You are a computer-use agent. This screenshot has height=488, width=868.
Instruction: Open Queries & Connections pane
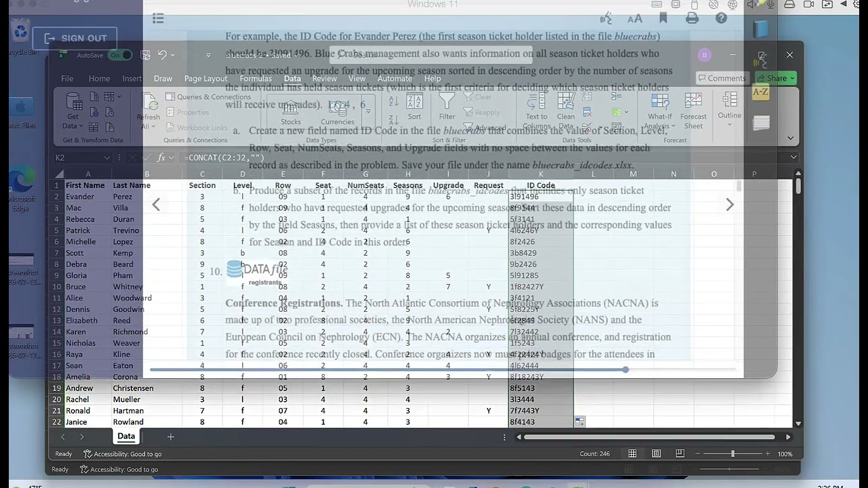208,97
